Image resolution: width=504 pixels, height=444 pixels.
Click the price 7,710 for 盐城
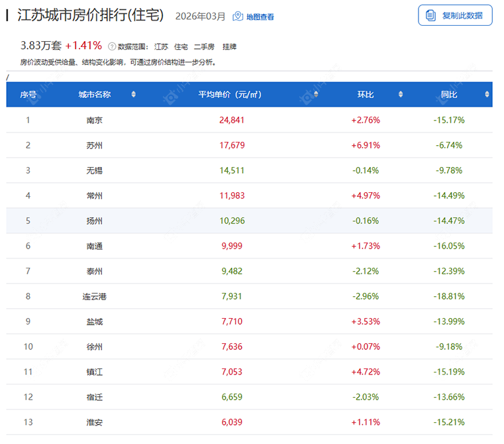coord(232,321)
